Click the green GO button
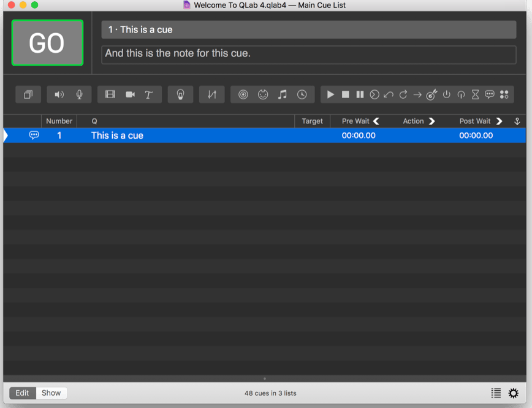532x408 pixels. pyautogui.click(x=47, y=43)
